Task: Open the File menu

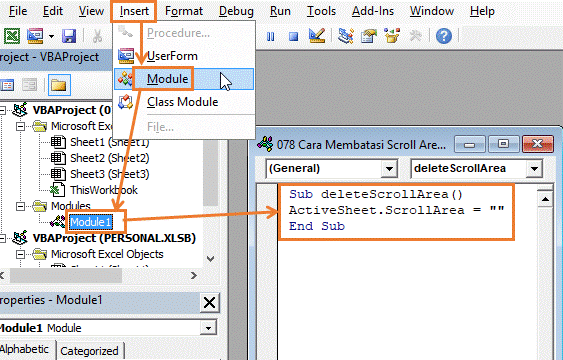Action: coord(18,11)
